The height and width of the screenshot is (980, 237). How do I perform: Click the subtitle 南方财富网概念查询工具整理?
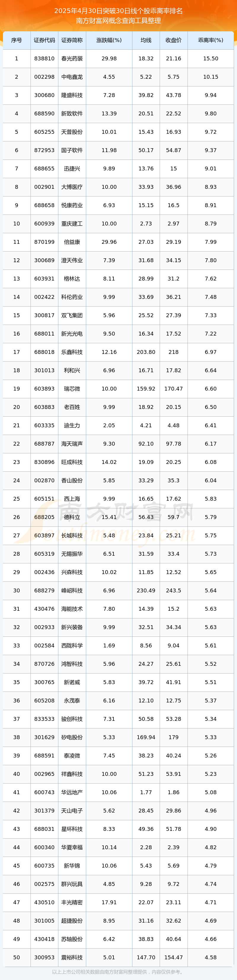tap(118, 20)
